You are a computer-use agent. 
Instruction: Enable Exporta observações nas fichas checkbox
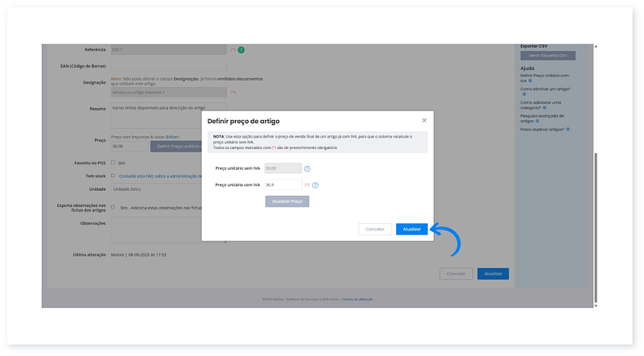113,207
